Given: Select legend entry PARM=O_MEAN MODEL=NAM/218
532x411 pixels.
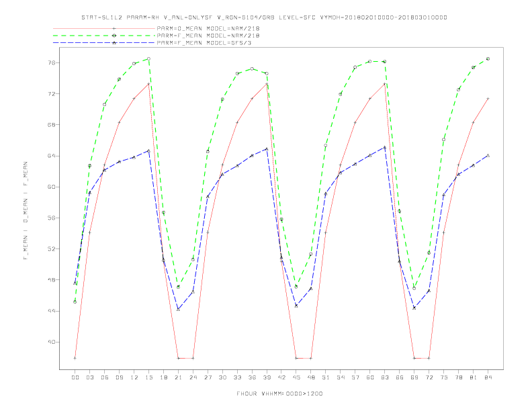Looking at the screenshot, I should click(208, 28).
